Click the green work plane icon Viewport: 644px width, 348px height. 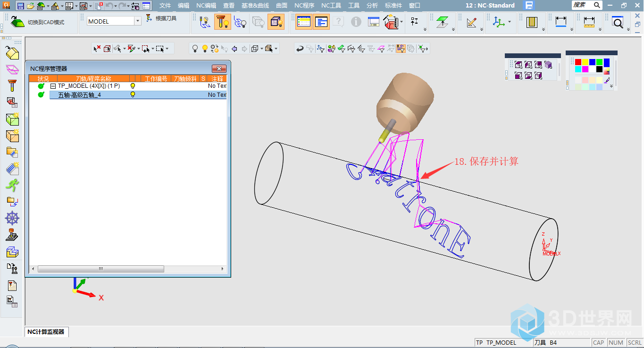tap(442, 21)
